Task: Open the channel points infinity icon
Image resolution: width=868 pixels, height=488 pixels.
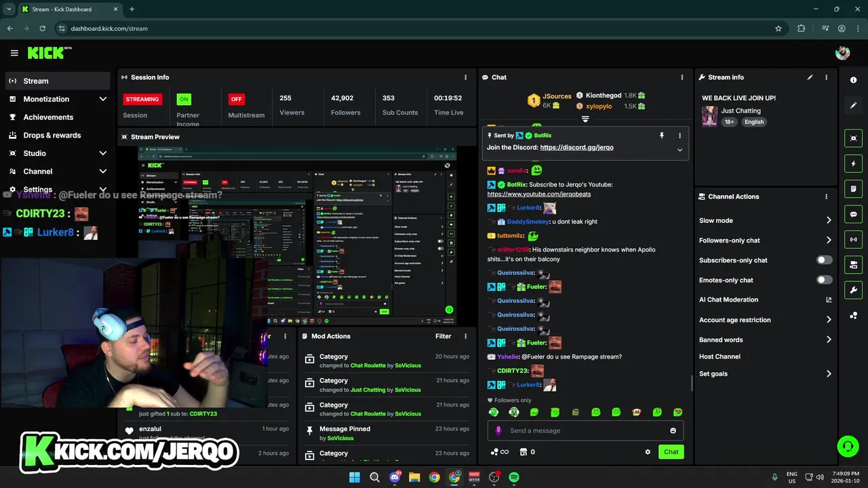Action: (500, 452)
